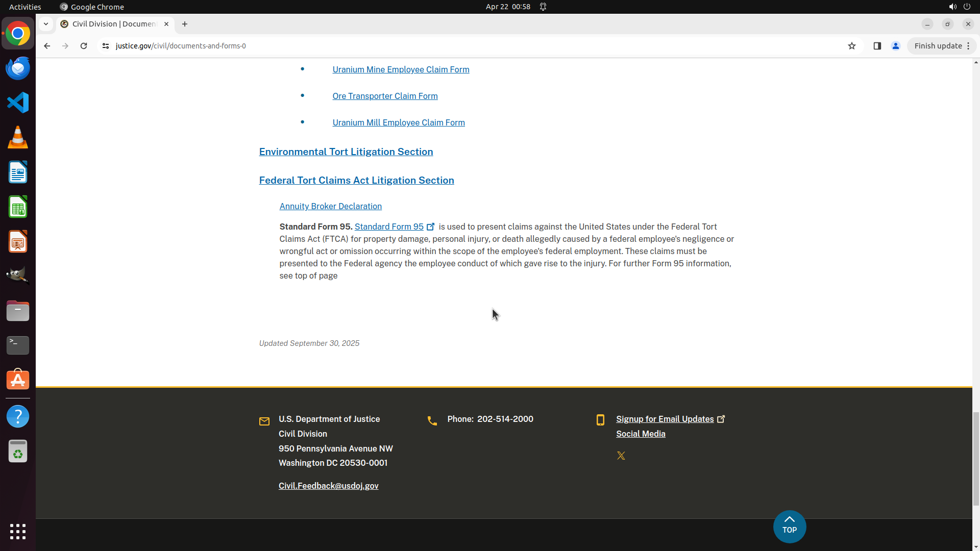Jump to page top with TOP button

(789, 526)
